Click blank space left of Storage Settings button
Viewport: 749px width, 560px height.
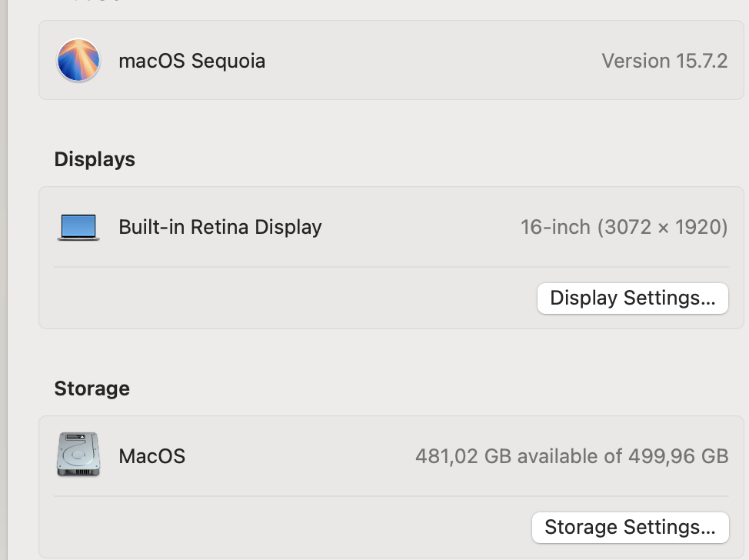292,528
